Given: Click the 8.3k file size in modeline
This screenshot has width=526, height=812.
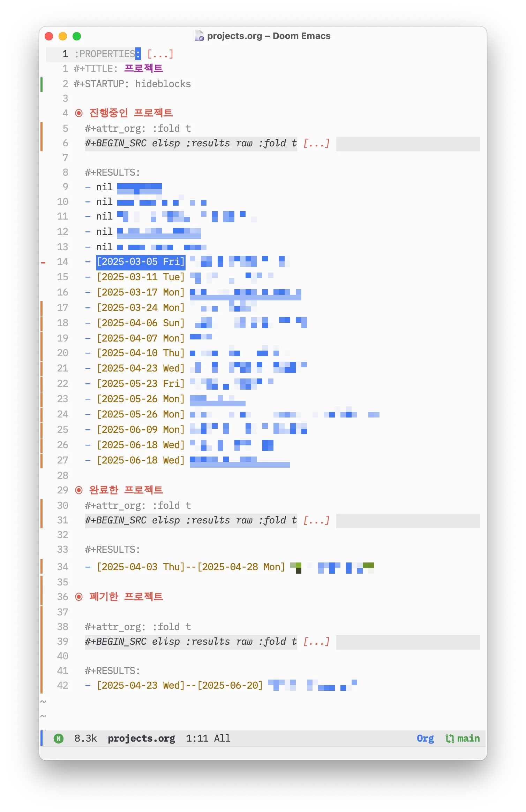Looking at the screenshot, I should (85, 738).
